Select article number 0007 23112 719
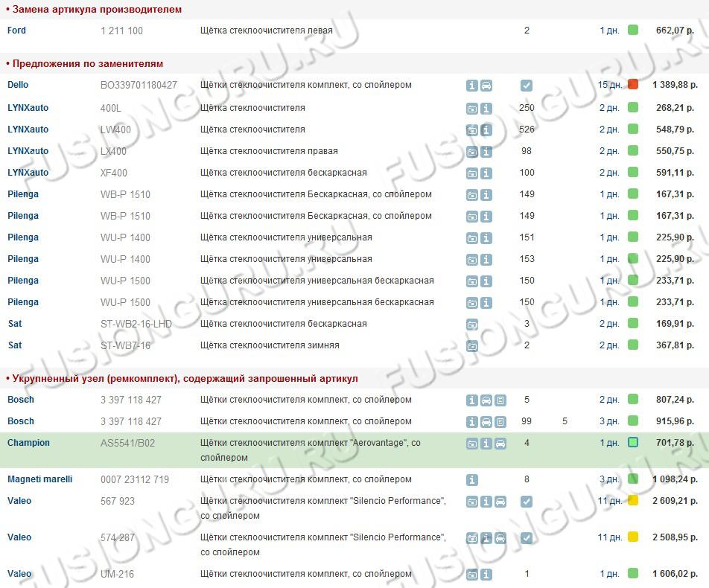 pyautogui.click(x=135, y=479)
